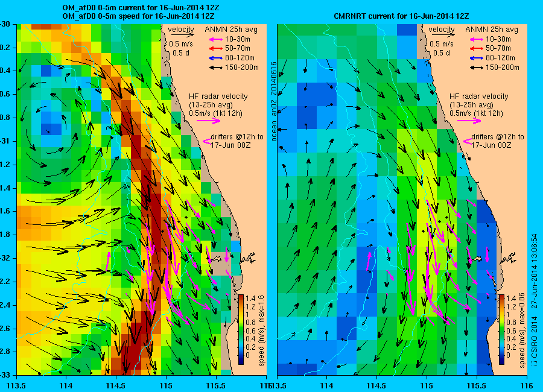Click the title 'CMRNRT current for 16-Jun-2014 12Z'
543x392 pixels.
(401, 16)
